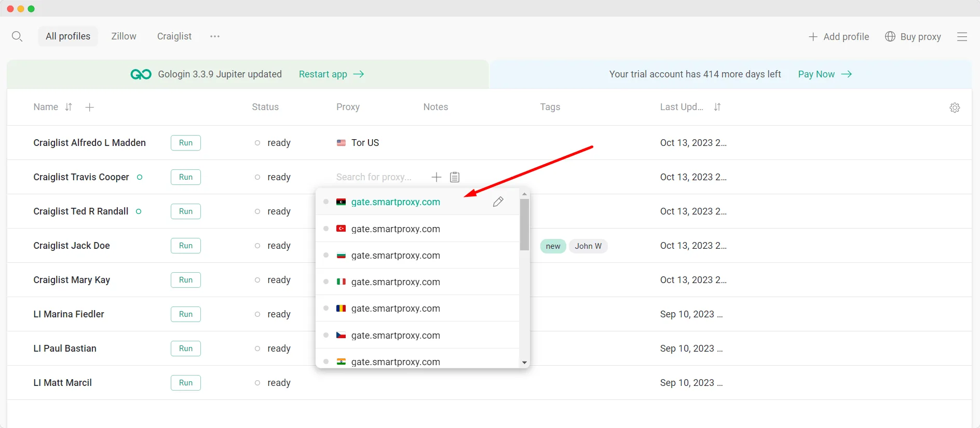The image size is (980, 428).
Task: Click the Tags column header
Action: pyautogui.click(x=550, y=107)
